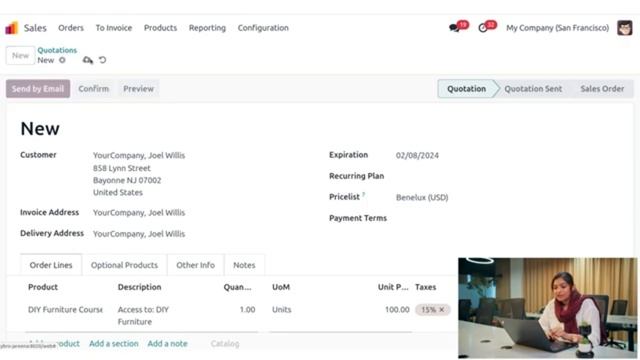Click the Confirm button
The width and height of the screenshot is (640, 360).
point(93,89)
